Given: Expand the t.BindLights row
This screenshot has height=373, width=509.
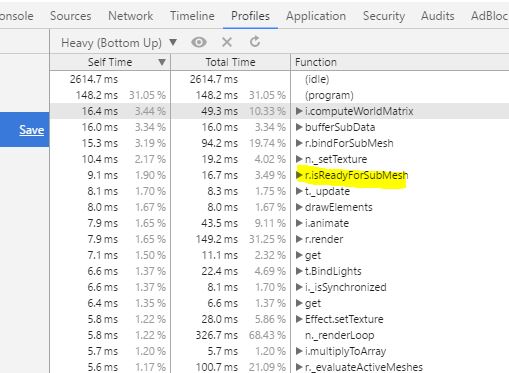Looking at the screenshot, I should (x=299, y=271).
